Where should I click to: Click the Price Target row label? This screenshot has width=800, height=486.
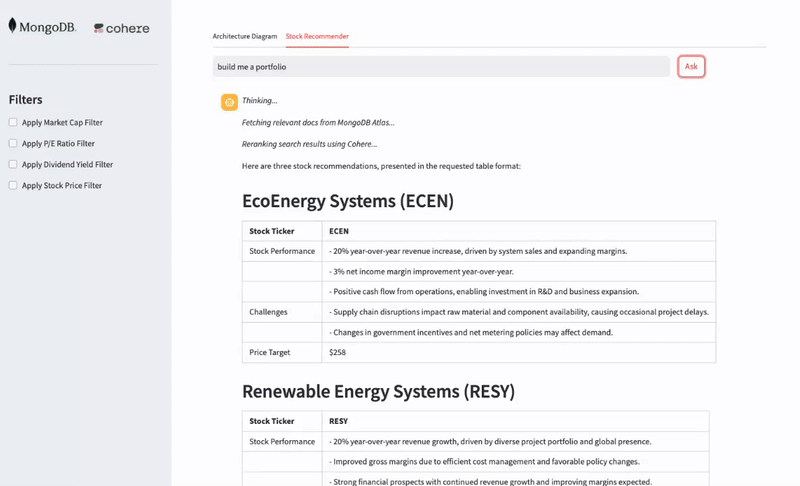[271, 352]
